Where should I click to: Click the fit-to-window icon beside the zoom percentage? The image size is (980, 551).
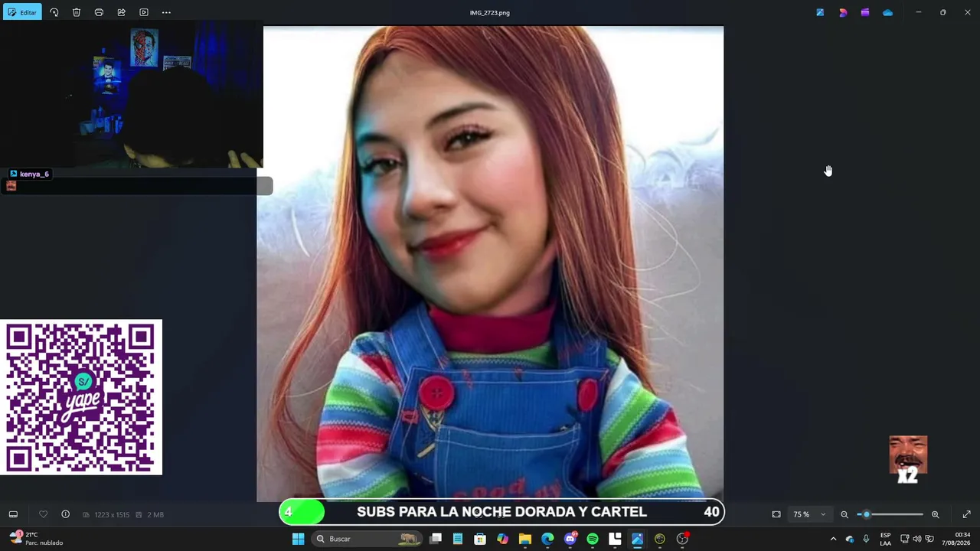point(776,514)
